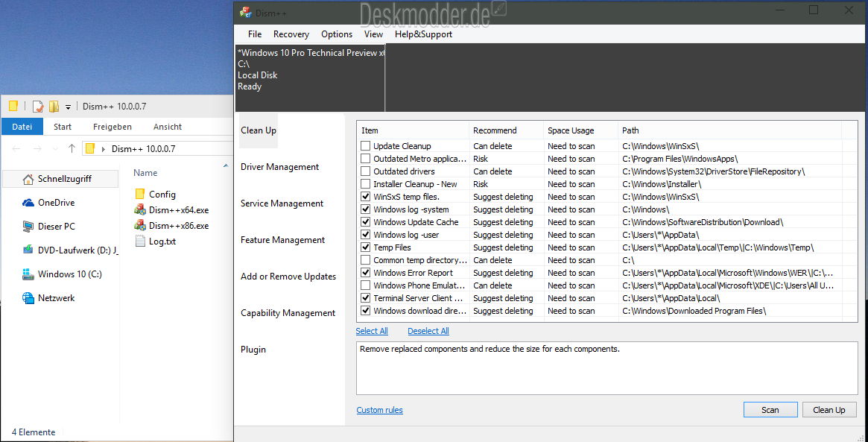Open the Capability Management section
868x442 pixels.
(x=288, y=314)
